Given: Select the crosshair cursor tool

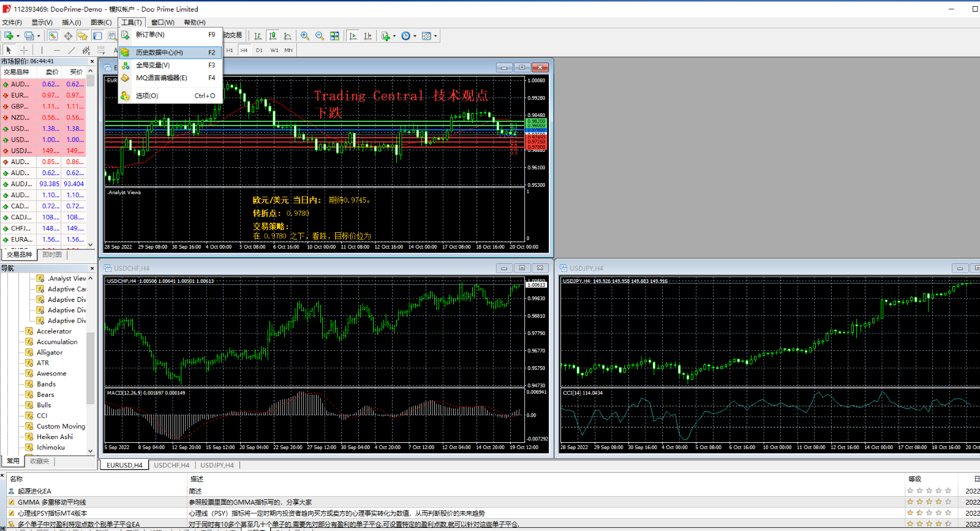Looking at the screenshot, I should [x=24, y=50].
